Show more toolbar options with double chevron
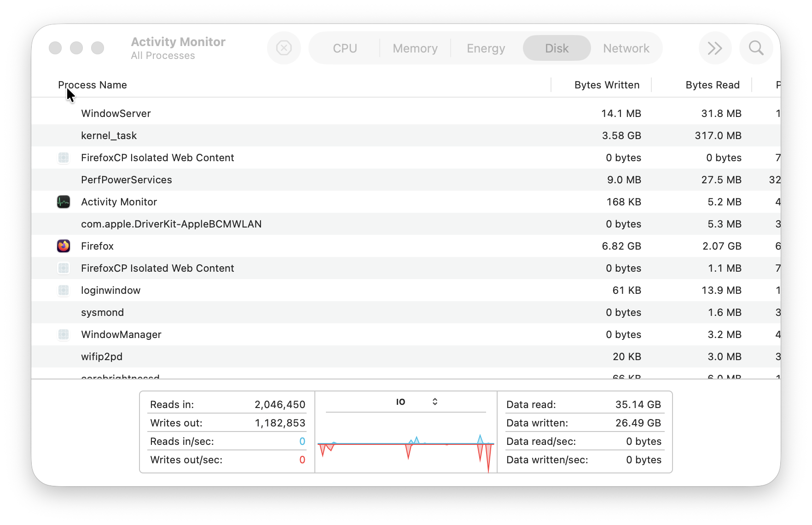The height and width of the screenshot is (525, 812). [715, 48]
